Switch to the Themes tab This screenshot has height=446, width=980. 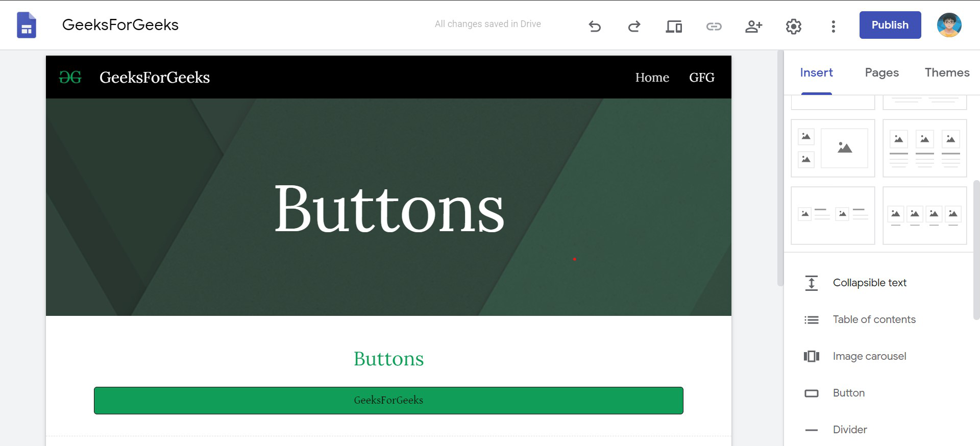point(947,72)
